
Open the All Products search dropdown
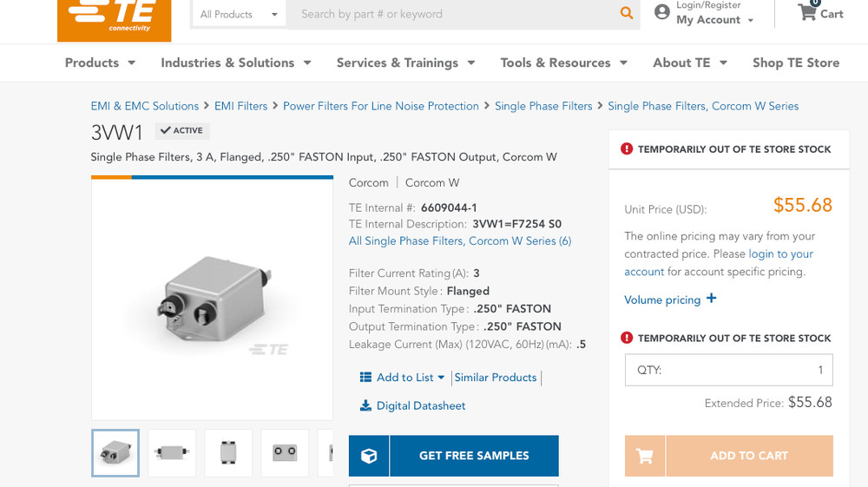click(x=239, y=14)
